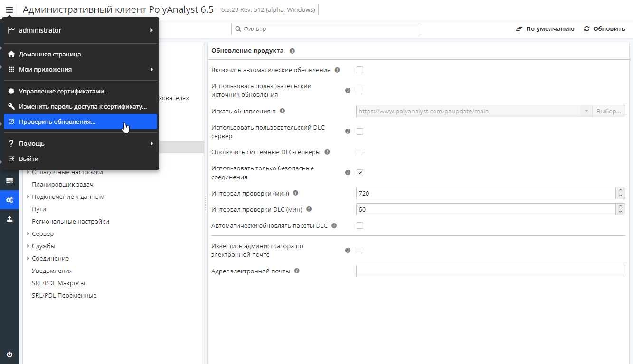This screenshot has height=364, width=633.
Task: Toggle Использовать пользовательский DLC-сервер checkbox
Action: click(360, 131)
